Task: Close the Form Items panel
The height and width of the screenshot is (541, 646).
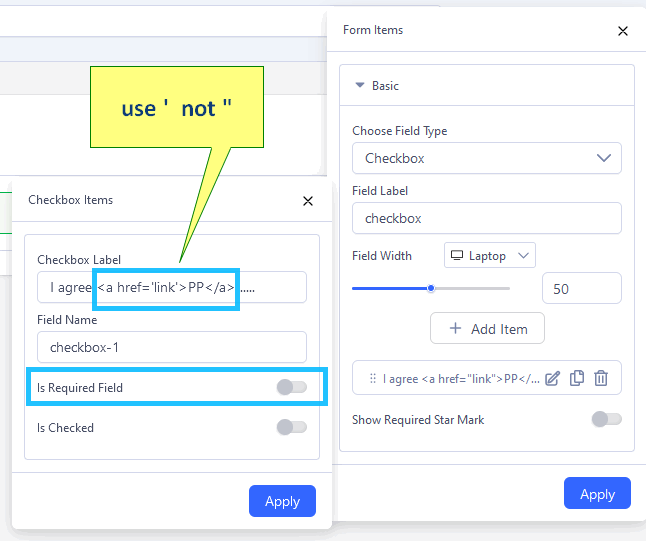Action: [x=623, y=31]
